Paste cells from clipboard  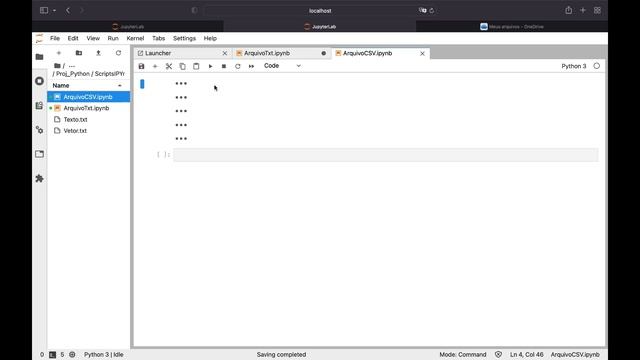196,66
